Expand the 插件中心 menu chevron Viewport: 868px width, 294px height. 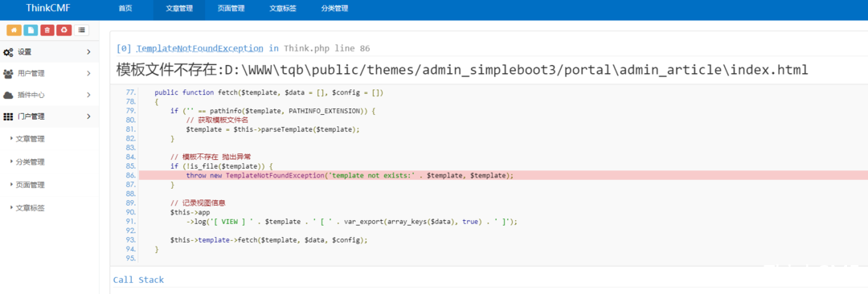pos(88,96)
